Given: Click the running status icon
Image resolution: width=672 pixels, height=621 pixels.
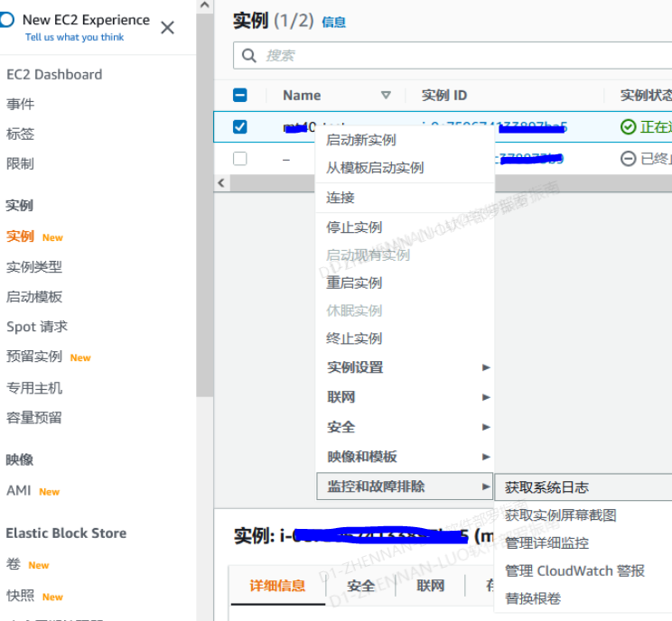Looking at the screenshot, I should click(628, 127).
